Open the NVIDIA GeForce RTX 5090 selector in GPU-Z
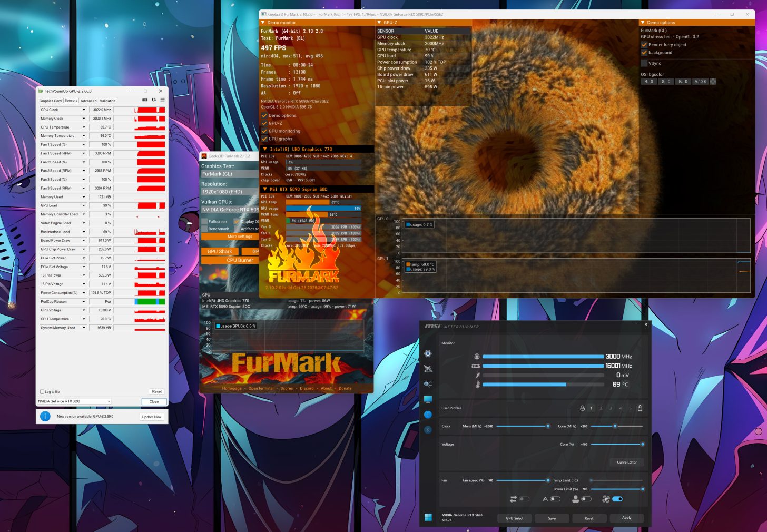This screenshot has height=532, width=767. pyautogui.click(x=74, y=401)
